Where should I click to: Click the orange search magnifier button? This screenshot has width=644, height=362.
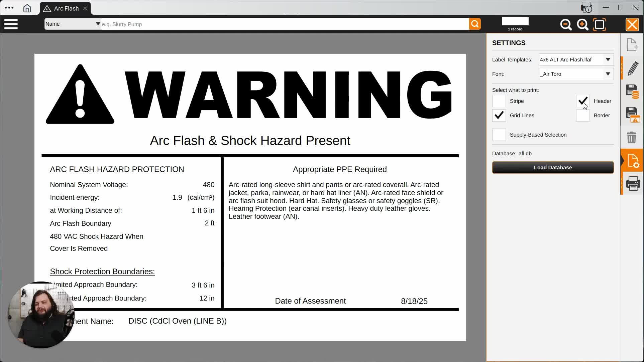[475, 24]
